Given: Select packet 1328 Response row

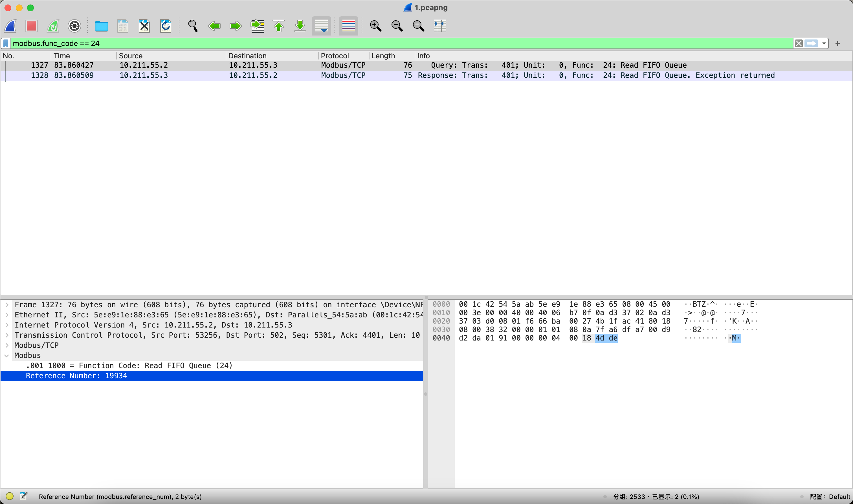Looking at the screenshot, I should tap(426, 75).
